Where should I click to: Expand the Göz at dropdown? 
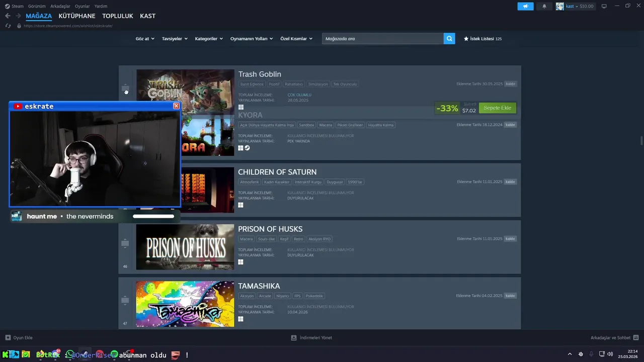(145, 39)
